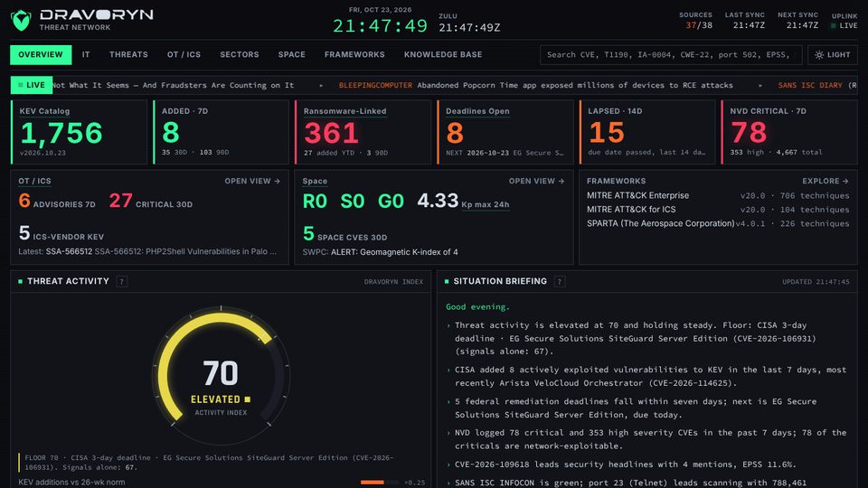Click the G0 space weather indicator
Screen dimensions: 868x488
(x=391, y=202)
